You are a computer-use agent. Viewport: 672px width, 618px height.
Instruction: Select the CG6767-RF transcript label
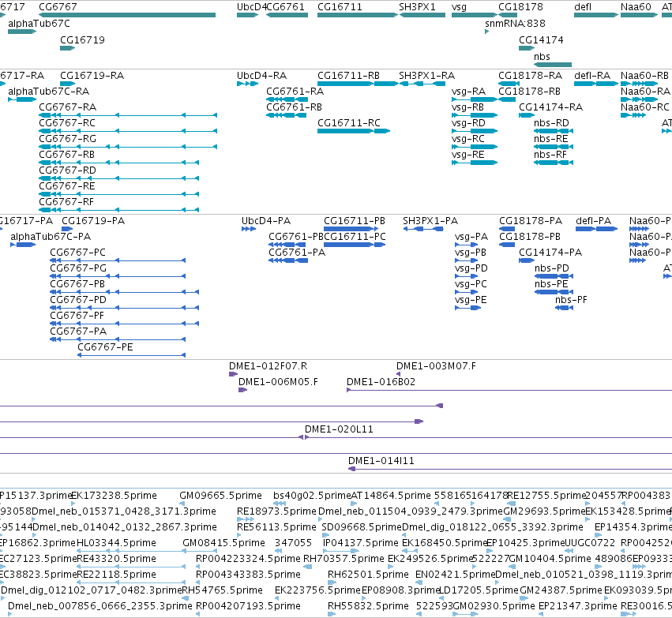[x=66, y=202]
